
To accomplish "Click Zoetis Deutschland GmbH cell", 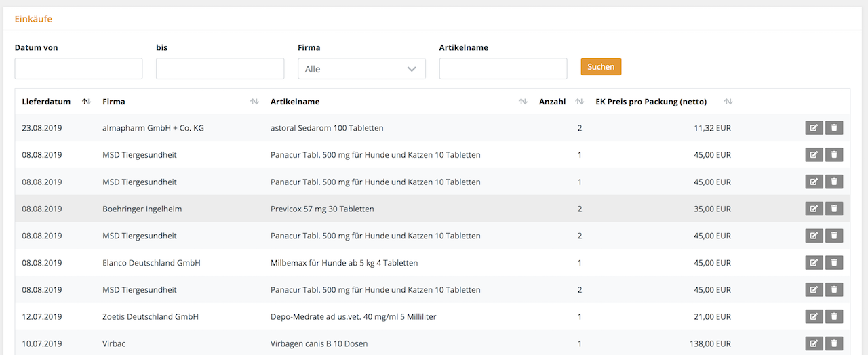I will click(x=151, y=316).
